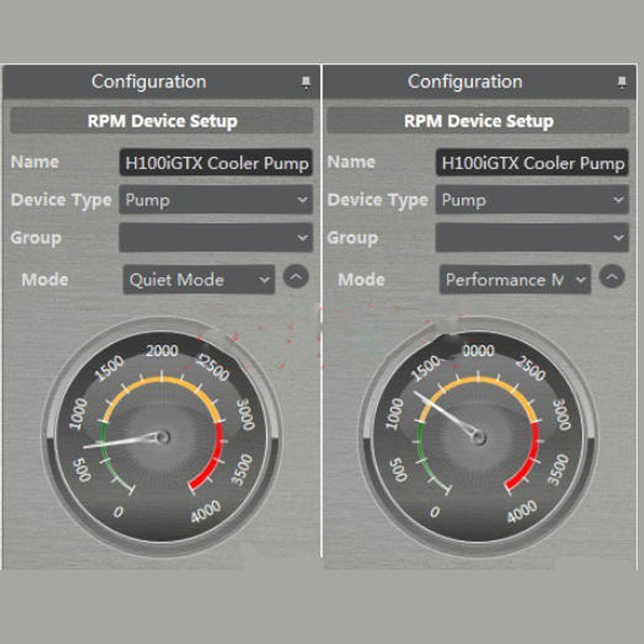Collapse gauge with right panel's round chevron button
This screenshot has height=644, width=644.
point(612,277)
